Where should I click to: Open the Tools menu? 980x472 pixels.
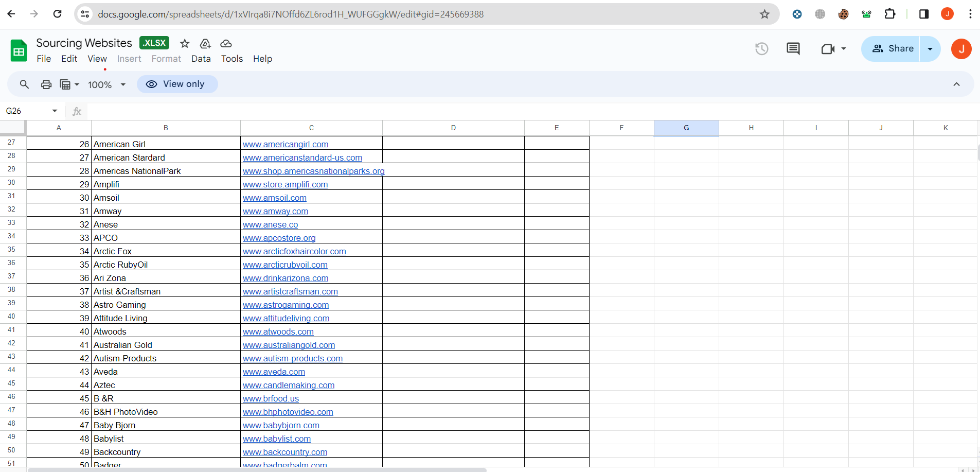coord(231,59)
